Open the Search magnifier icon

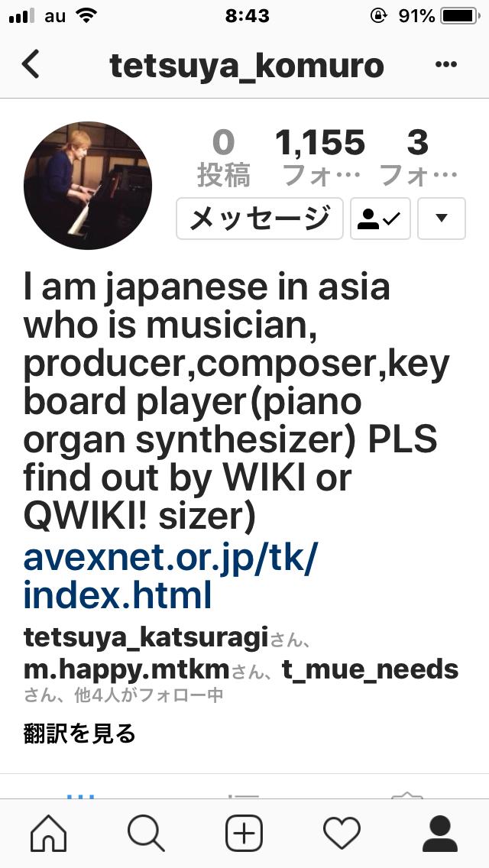[x=146, y=833]
